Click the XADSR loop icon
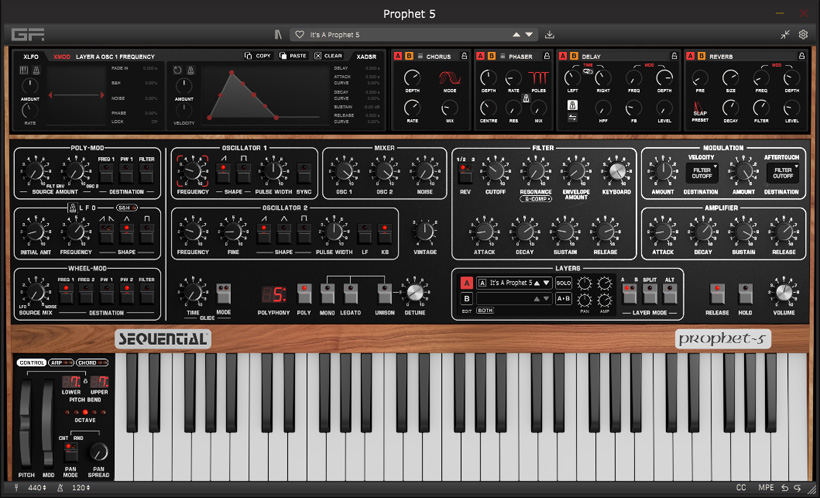Screen dimensions: 820x498 click(178, 70)
